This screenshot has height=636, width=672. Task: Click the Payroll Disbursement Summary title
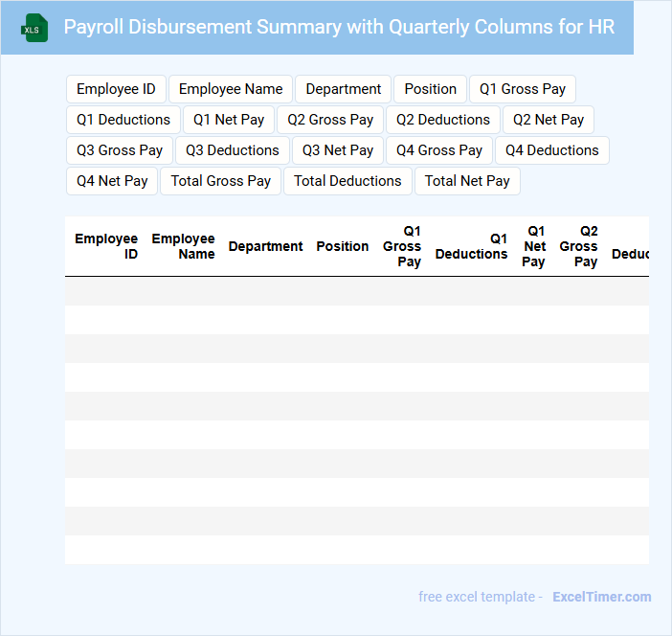pos(339,27)
